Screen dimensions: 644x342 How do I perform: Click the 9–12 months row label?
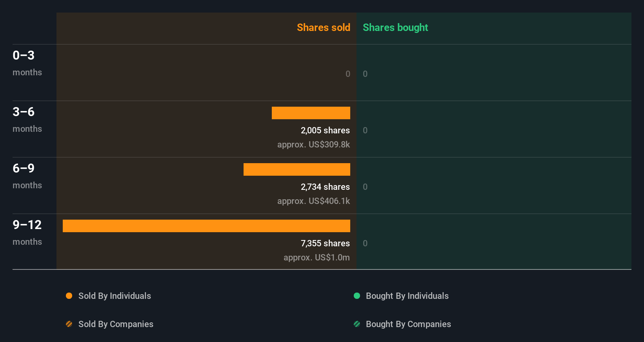click(x=27, y=233)
